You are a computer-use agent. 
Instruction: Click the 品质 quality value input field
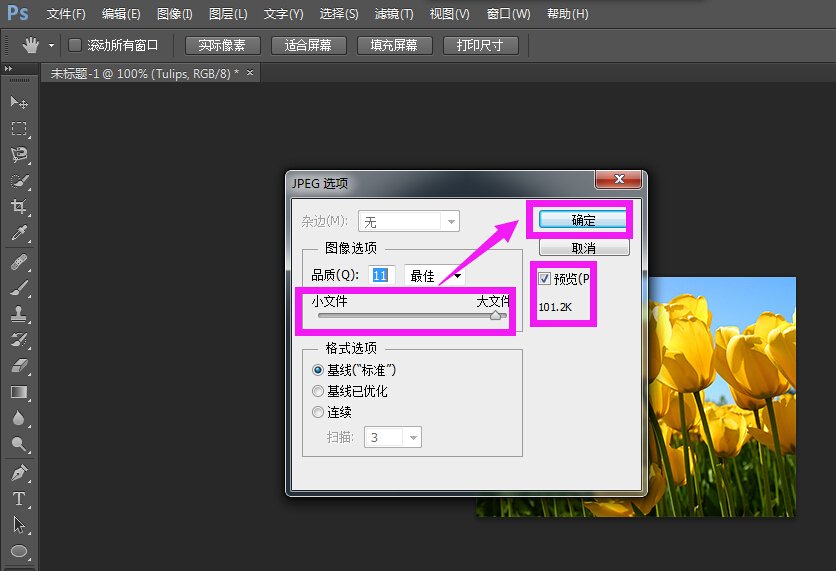click(381, 275)
